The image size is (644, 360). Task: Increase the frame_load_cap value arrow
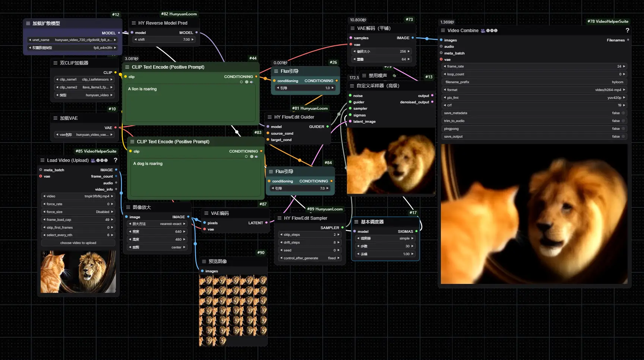click(112, 220)
